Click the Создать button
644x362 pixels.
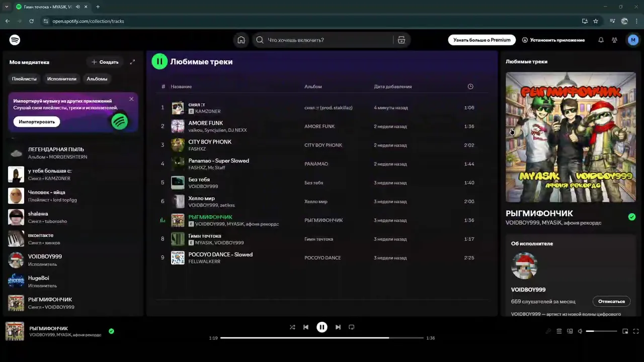point(105,62)
